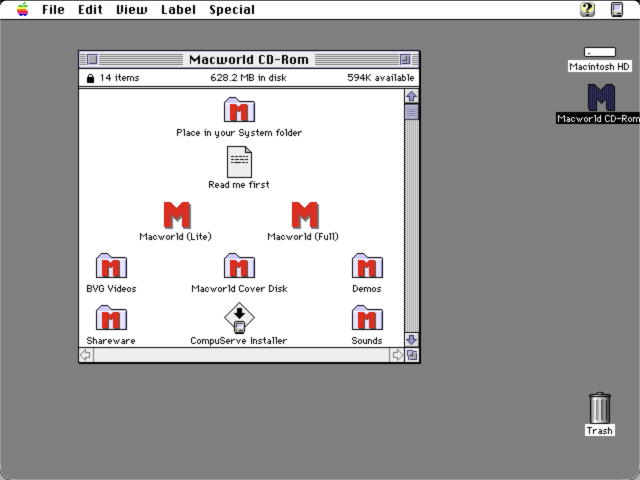Click the horizontal scrollbar left arrow

(86, 355)
